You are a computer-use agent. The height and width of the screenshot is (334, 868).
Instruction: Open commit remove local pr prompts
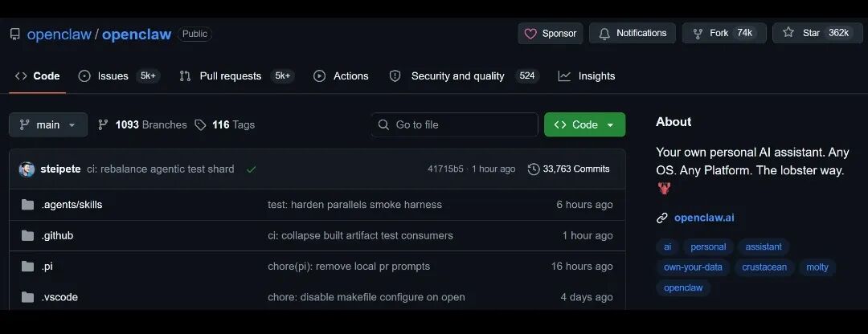[x=349, y=267]
